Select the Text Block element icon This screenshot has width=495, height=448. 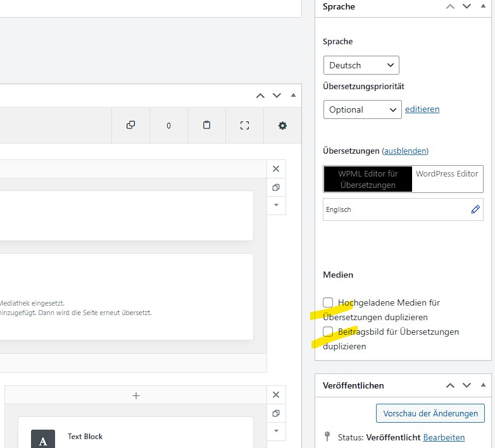coord(43,439)
